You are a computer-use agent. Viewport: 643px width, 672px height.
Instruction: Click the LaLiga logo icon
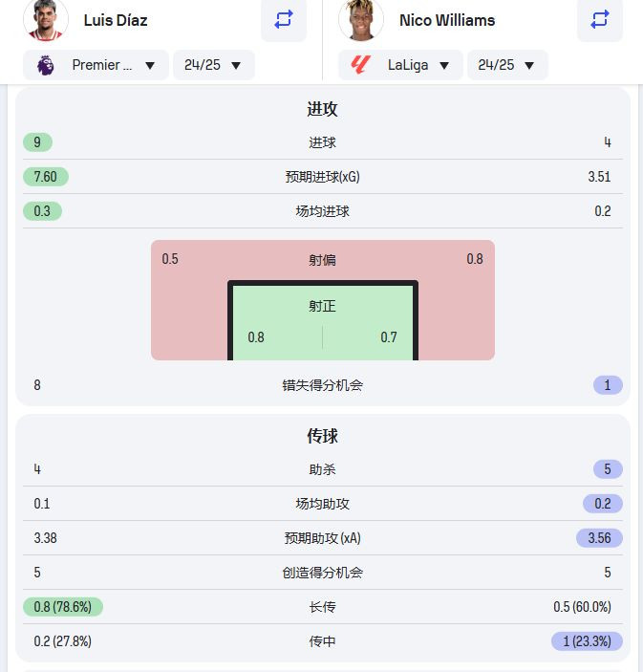pos(360,65)
